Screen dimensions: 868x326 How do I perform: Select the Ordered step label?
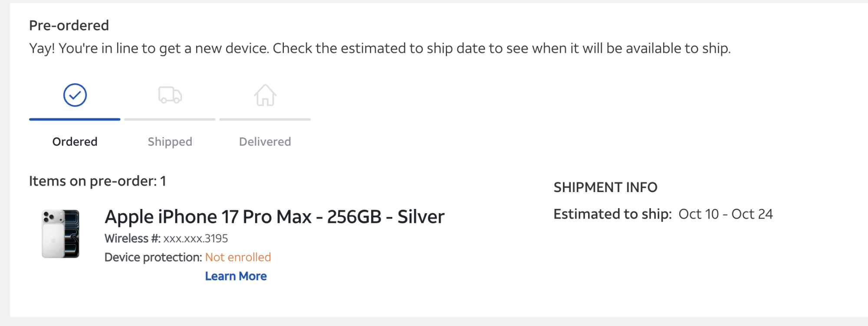click(x=75, y=142)
